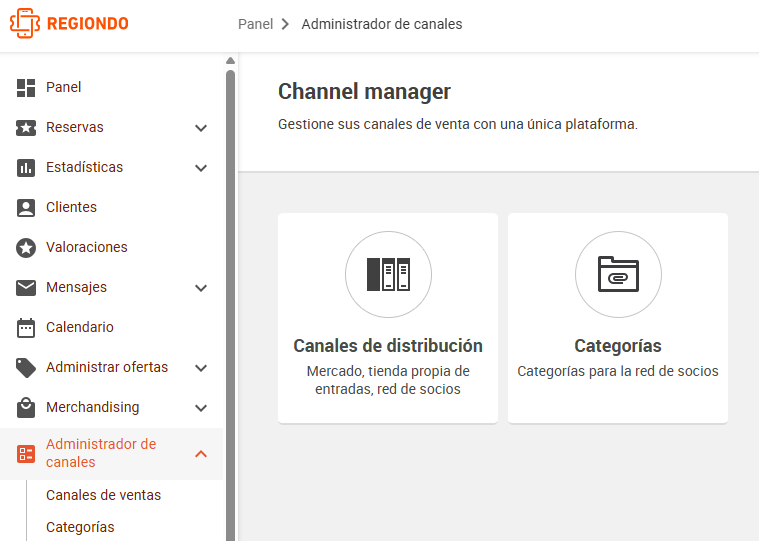Select the Merchandising shopping bag icon
Screen dimensions: 759x541
tap(26, 407)
